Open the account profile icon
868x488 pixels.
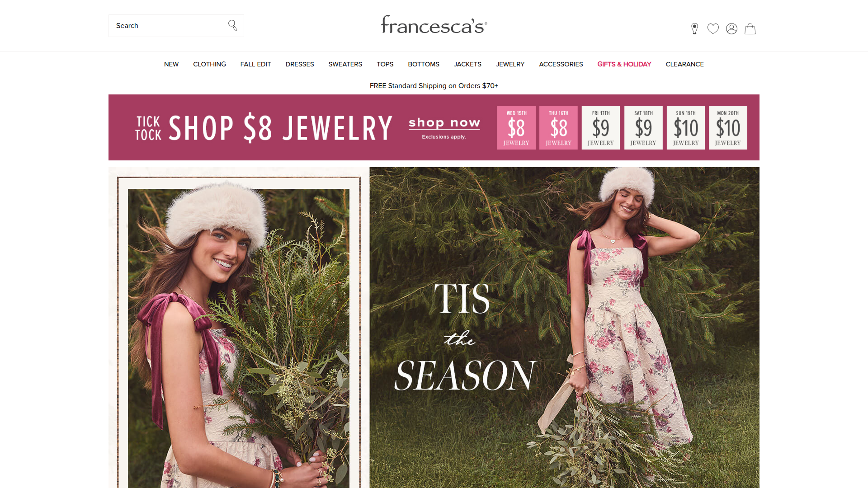click(731, 28)
